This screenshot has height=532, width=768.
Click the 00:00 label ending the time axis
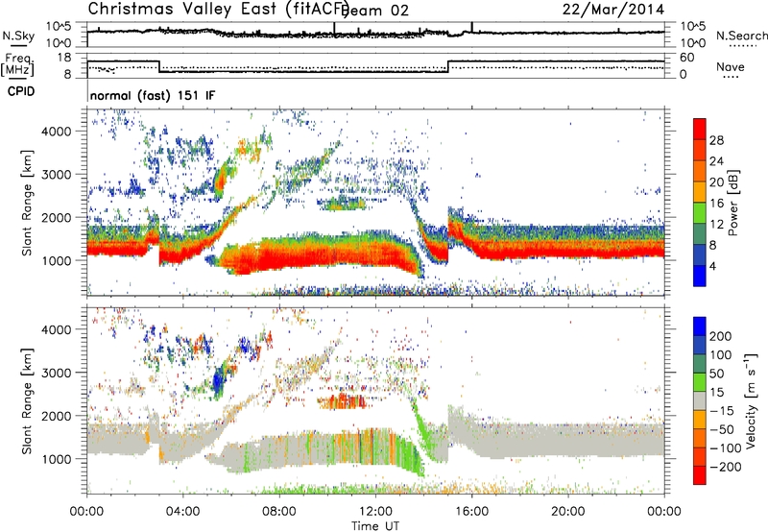(x=663, y=512)
